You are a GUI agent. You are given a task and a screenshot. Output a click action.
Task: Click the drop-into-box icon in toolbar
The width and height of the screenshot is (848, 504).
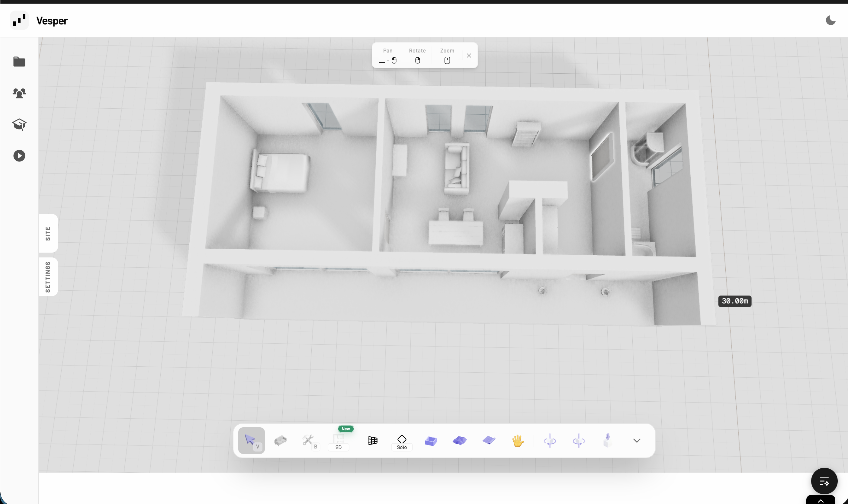[608, 441]
